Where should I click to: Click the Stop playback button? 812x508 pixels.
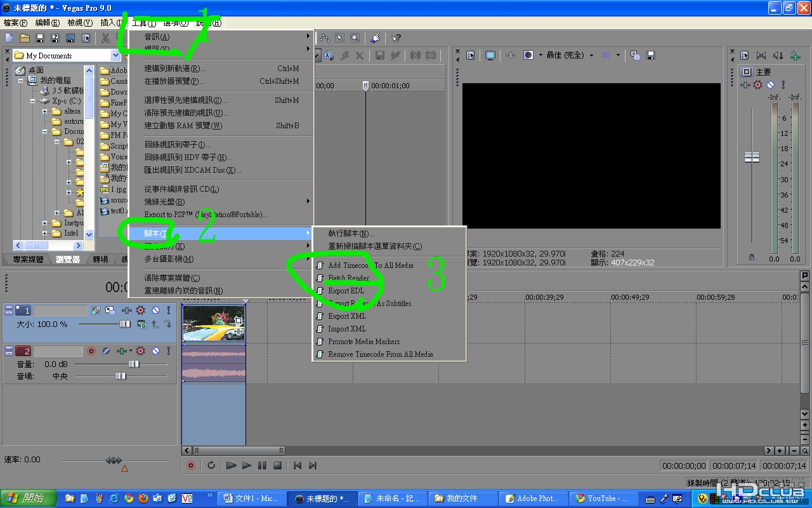coord(277,465)
